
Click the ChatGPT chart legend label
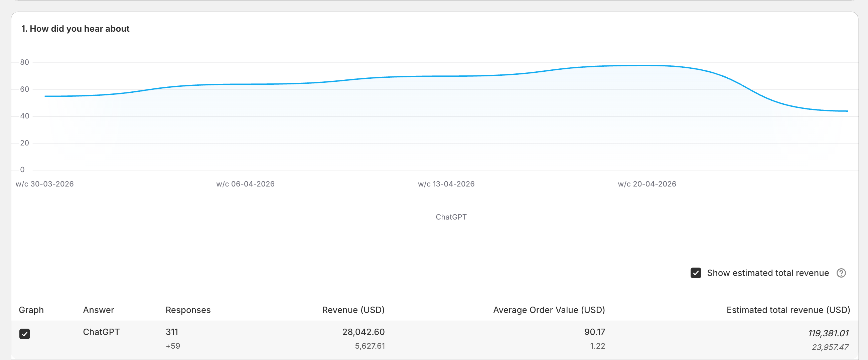pos(451,217)
